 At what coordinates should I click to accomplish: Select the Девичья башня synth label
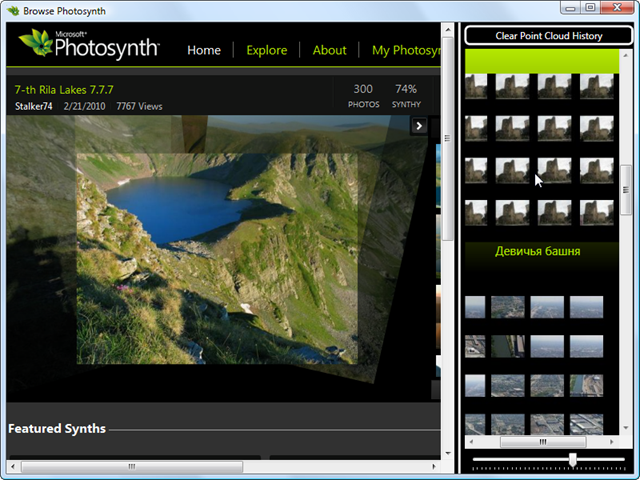[537, 251]
